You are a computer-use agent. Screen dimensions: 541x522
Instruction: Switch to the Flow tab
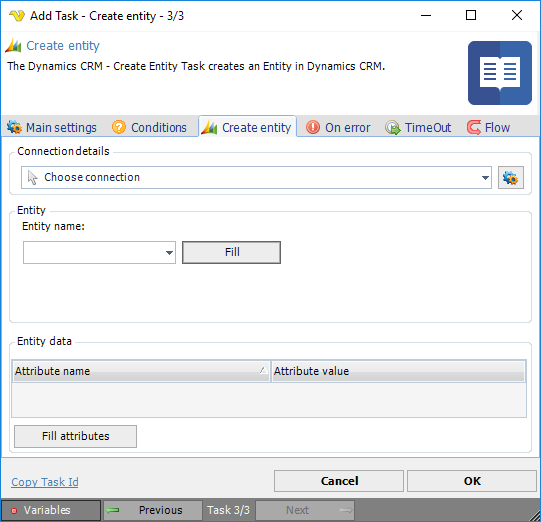488,128
